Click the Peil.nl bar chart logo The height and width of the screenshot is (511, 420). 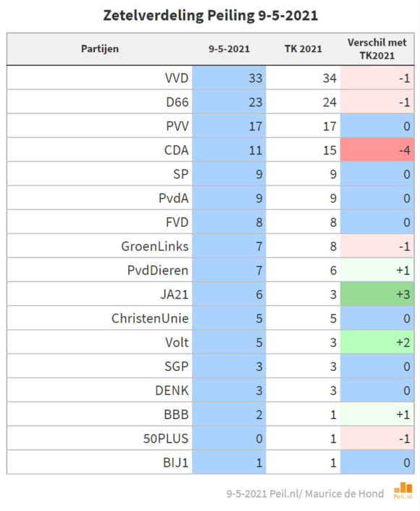tap(403, 491)
